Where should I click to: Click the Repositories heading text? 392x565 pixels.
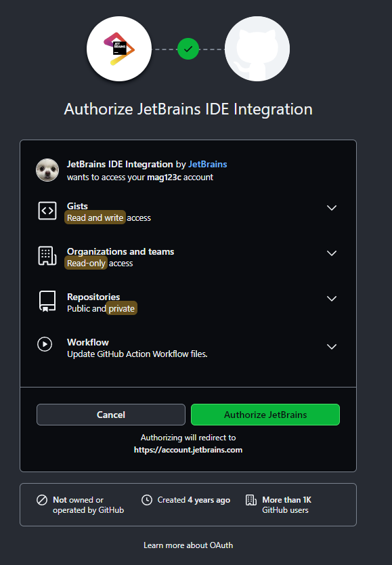(93, 297)
